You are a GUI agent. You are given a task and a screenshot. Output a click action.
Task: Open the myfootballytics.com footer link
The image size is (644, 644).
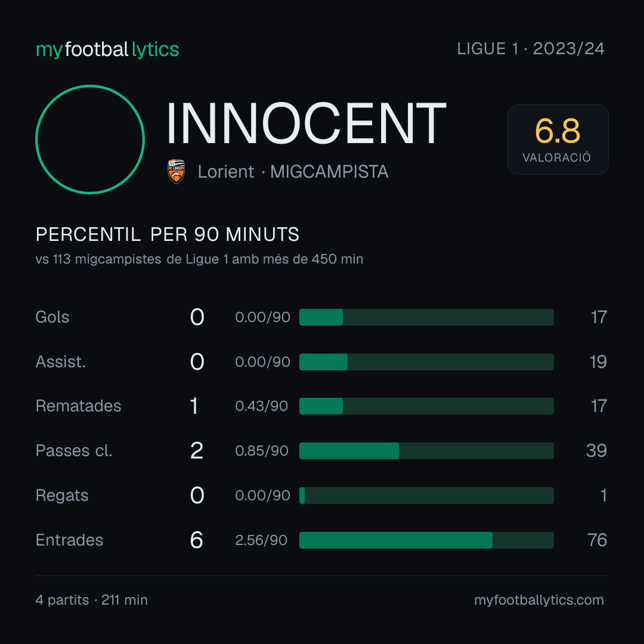click(x=539, y=600)
